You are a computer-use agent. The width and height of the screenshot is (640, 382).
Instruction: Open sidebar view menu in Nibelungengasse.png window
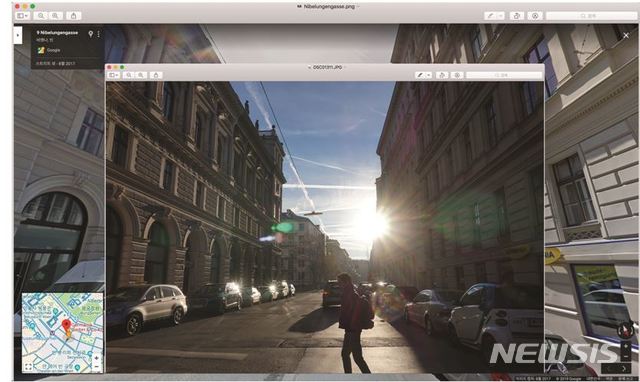22,16
